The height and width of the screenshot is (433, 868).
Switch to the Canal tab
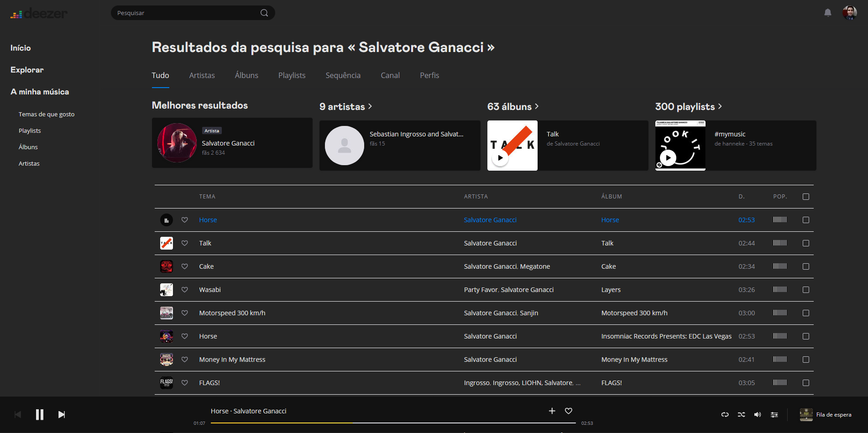pyautogui.click(x=390, y=75)
